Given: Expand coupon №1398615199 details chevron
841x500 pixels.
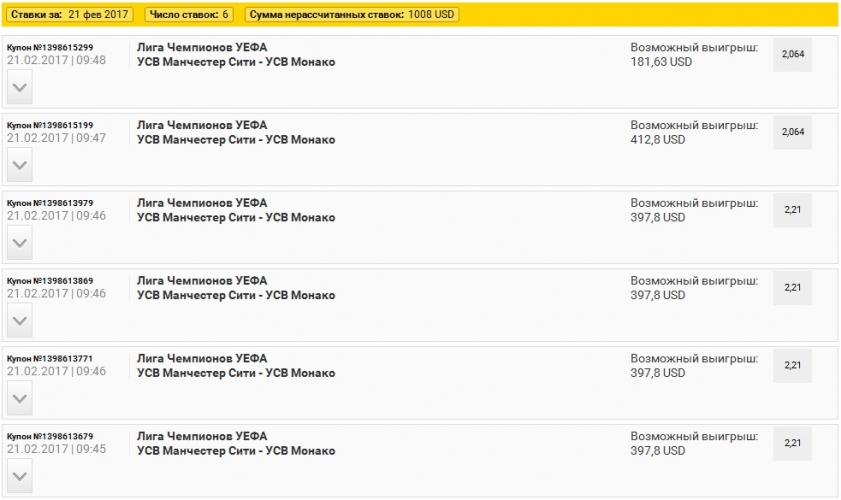Looking at the screenshot, I should [x=20, y=165].
